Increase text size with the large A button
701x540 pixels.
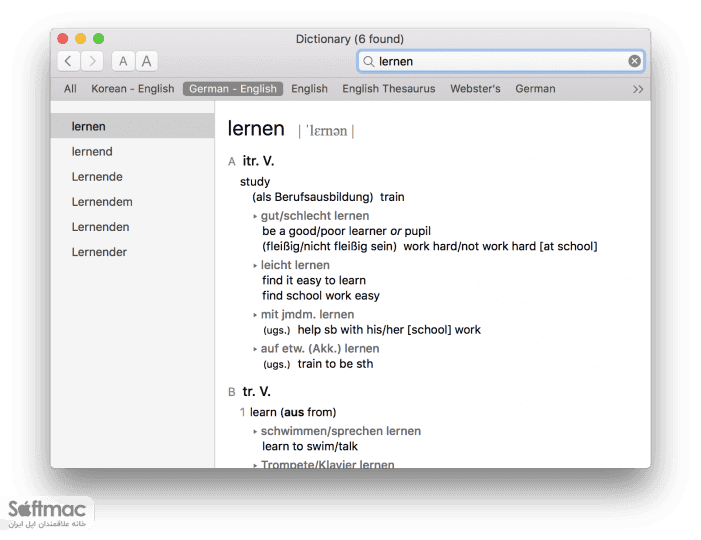(x=146, y=61)
